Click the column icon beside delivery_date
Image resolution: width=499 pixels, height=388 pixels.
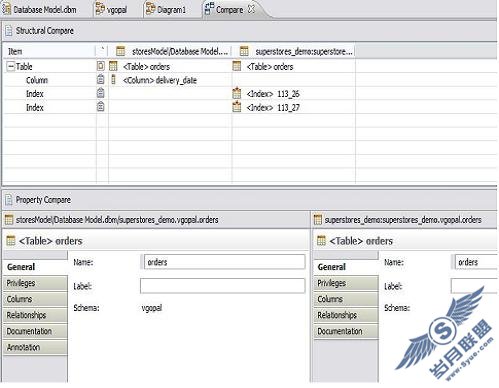(113, 80)
